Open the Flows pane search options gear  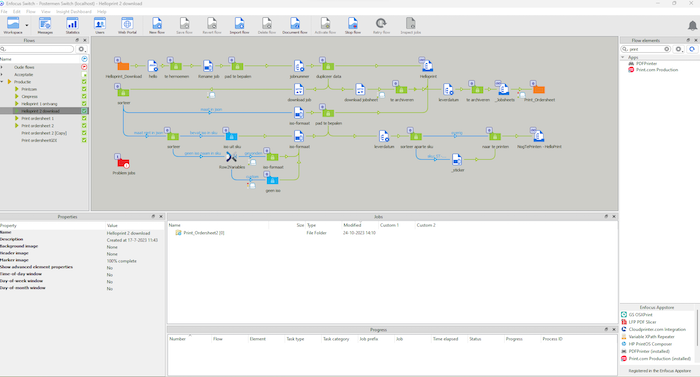coord(81,49)
